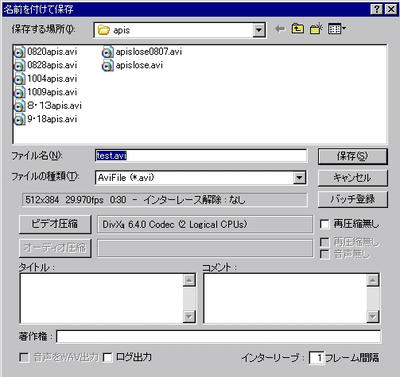The width and height of the screenshot is (400, 377).
Task: Go up one folder level
Action: pos(297,29)
